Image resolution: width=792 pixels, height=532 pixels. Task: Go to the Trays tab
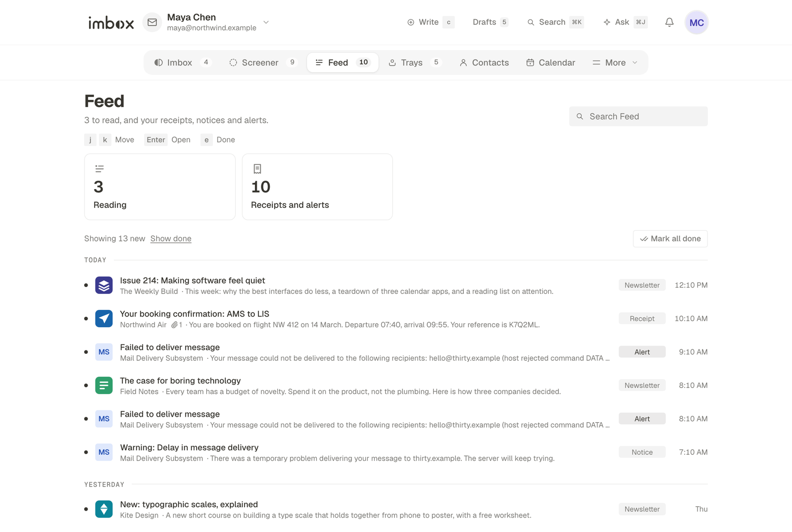414,63
